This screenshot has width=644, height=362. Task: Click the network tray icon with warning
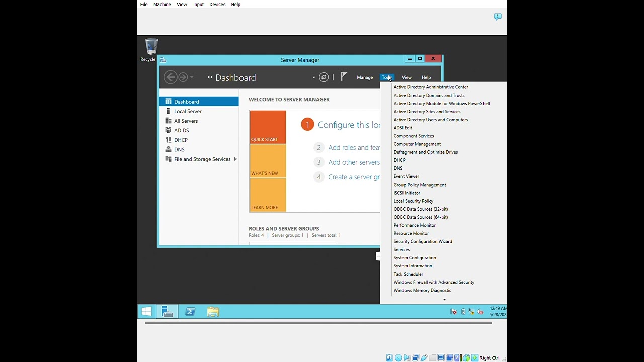point(471,312)
